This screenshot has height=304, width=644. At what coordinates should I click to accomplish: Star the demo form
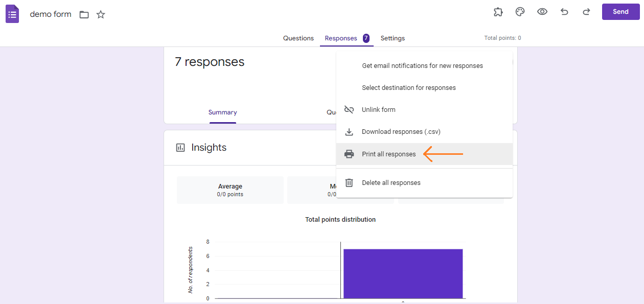(101, 14)
